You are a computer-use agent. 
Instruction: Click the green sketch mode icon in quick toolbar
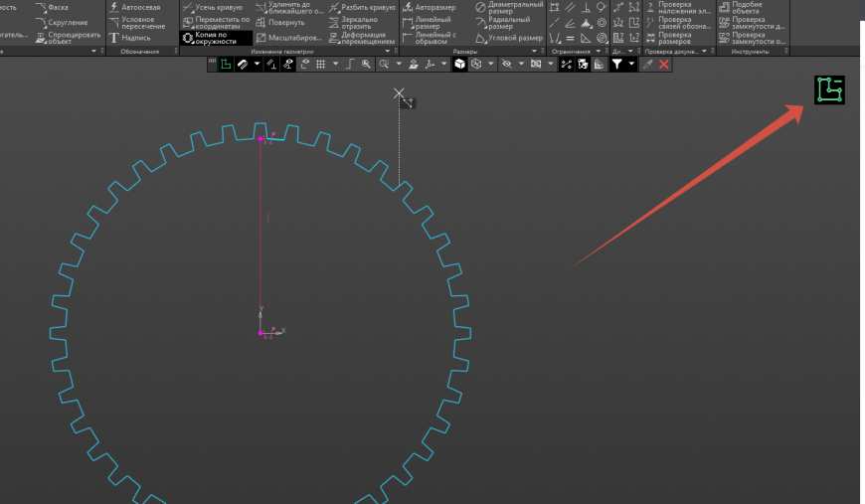pos(226,65)
